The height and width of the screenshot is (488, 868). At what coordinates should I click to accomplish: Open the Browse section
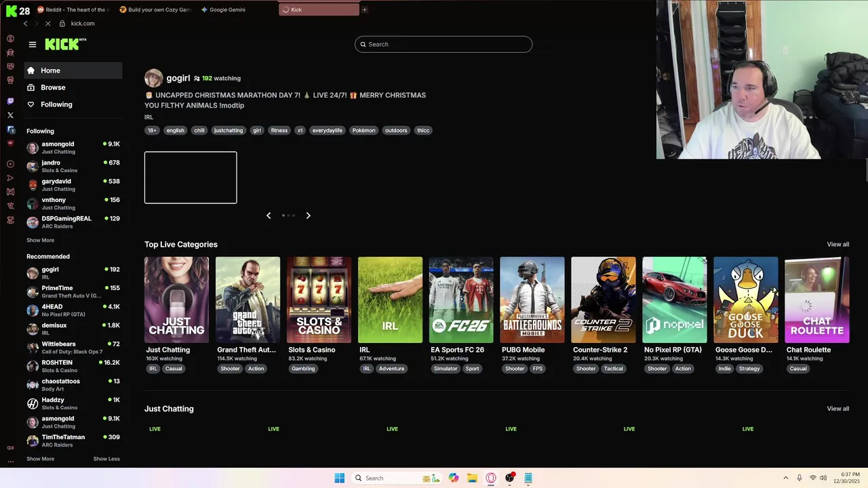pyautogui.click(x=73, y=87)
